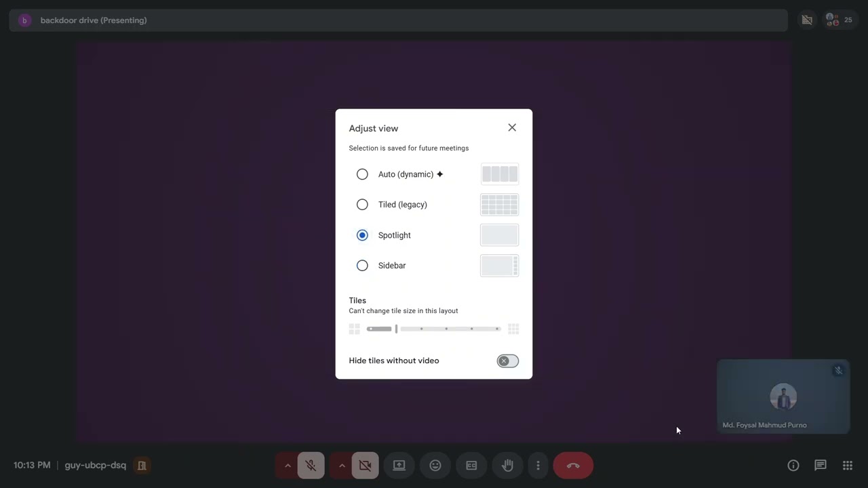
Task: Click the tile size slider track
Action: point(434,329)
